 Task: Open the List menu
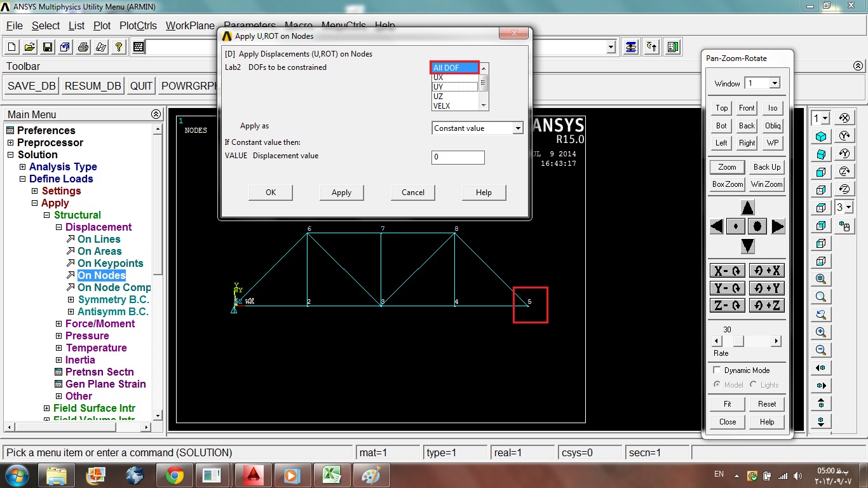(76, 25)
